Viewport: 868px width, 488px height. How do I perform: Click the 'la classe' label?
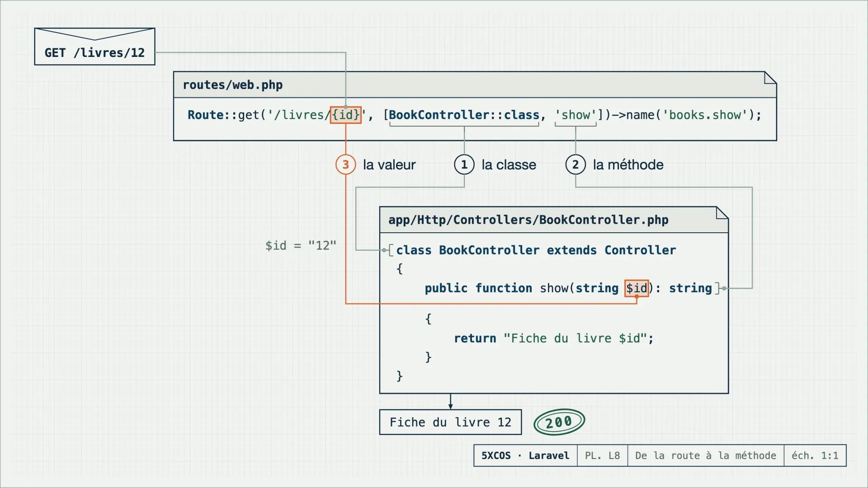click(x=509, y=164)
